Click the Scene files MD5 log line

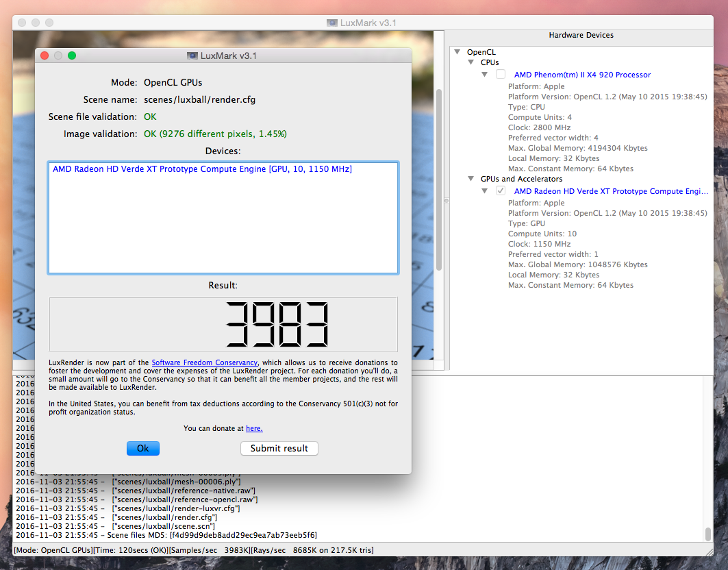click(x=166, y=535)
